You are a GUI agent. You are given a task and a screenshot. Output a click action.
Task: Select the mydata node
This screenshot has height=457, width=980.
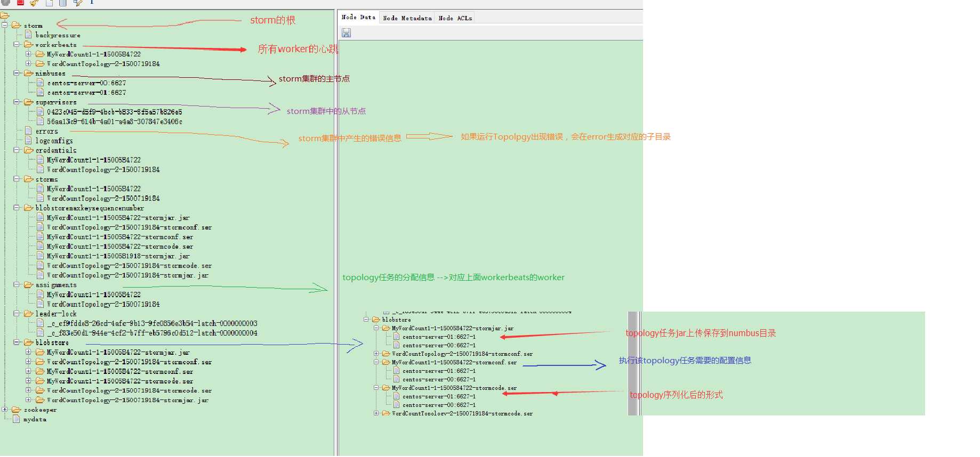click(x=35, y=420)
